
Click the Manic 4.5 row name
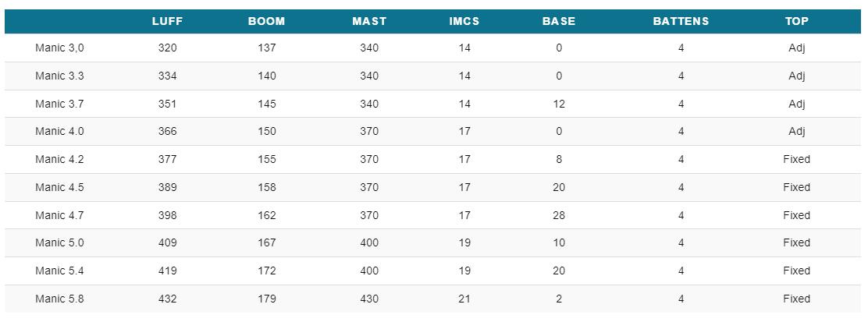60,187
